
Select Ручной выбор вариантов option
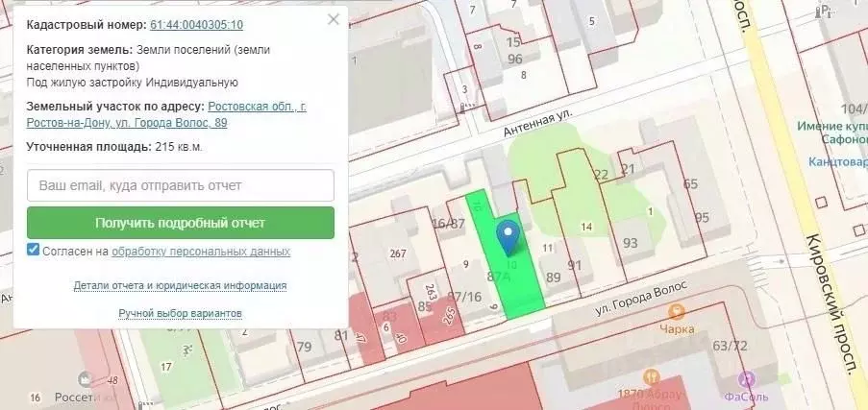[180, 313]
